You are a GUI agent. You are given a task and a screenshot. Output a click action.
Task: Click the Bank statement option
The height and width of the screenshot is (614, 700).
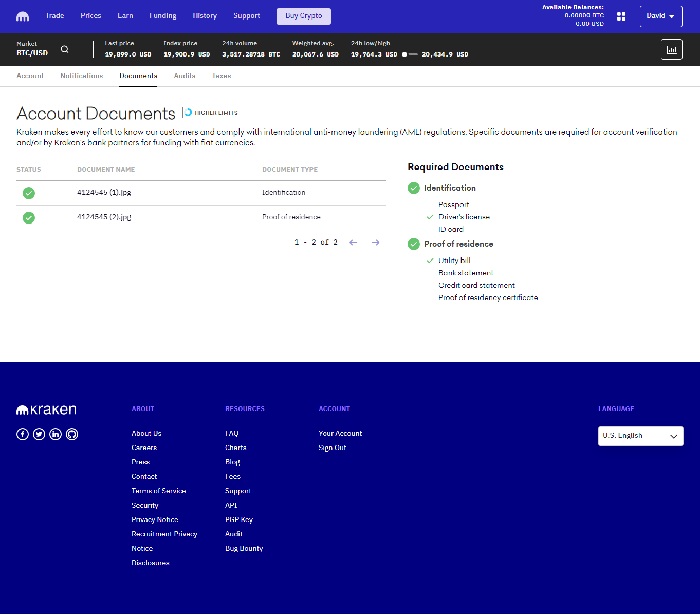point(466,273)
